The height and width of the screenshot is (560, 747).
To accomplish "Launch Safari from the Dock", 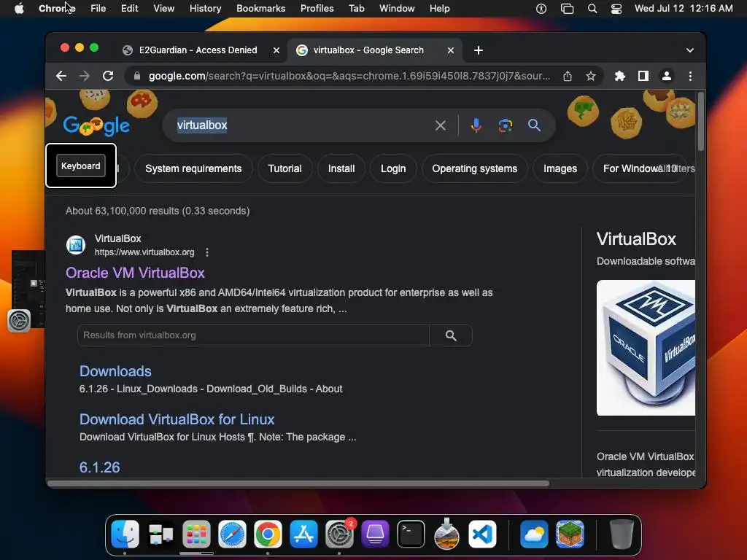I will [x=232, y=534].
